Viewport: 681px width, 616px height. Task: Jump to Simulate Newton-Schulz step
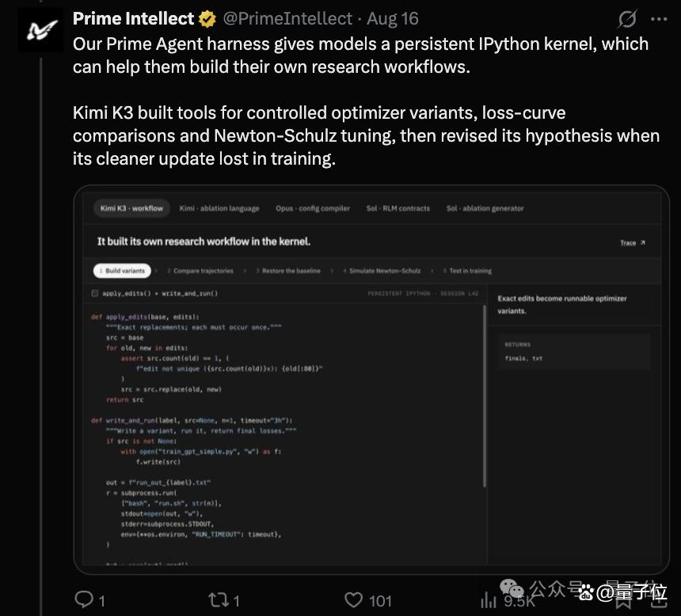pos(382,271)
